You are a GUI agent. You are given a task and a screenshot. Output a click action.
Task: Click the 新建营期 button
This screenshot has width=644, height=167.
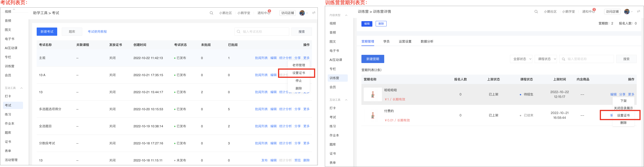373,59
